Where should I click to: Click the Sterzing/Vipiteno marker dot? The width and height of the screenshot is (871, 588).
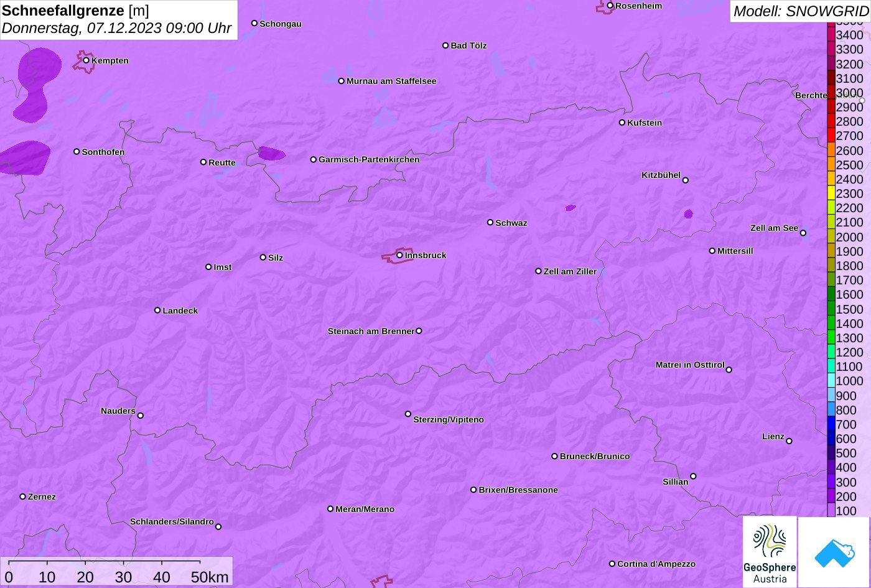(408, 414)
